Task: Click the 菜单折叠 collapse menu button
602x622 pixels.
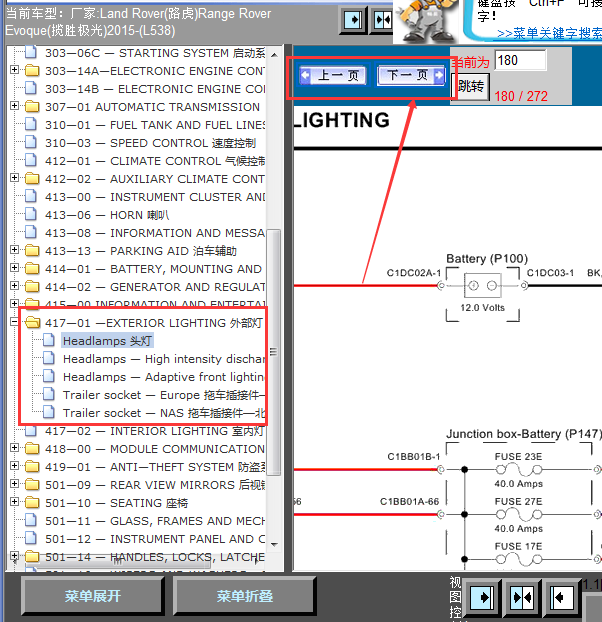Action: pyautogui.click(x=244, y=595)
